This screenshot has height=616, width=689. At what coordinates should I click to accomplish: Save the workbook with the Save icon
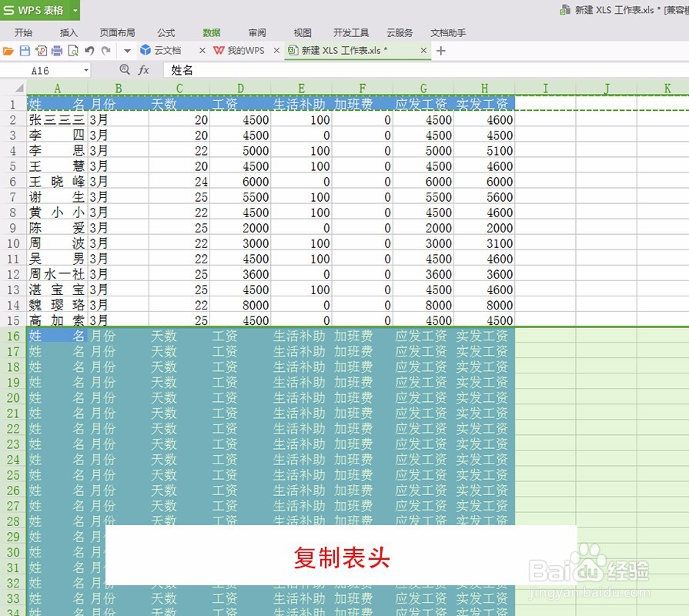coord(25,50)
